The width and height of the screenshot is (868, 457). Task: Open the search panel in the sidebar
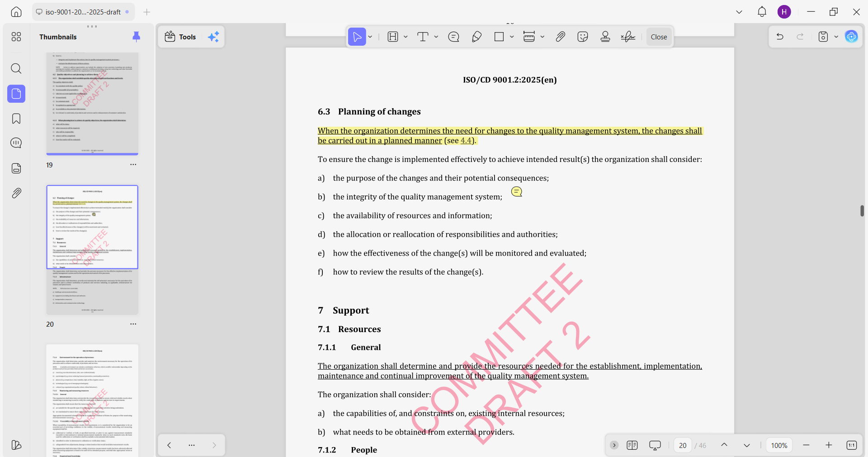click(16, 68)
